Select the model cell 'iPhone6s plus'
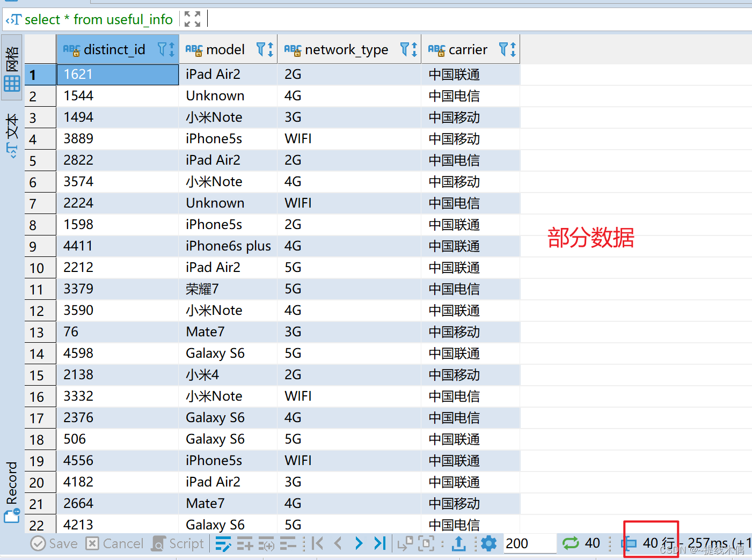The width and height of the screenshot is (752, 560). coord(228,246)
